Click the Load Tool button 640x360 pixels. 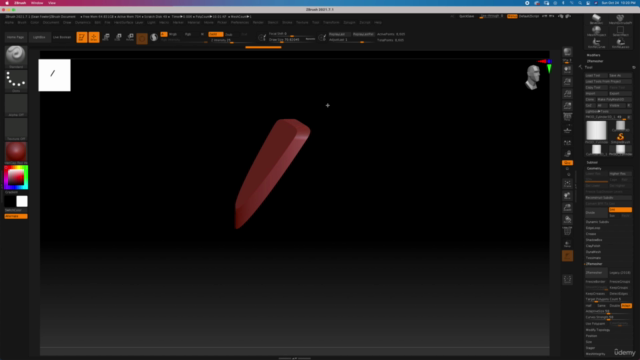click(x=596, y=76)
